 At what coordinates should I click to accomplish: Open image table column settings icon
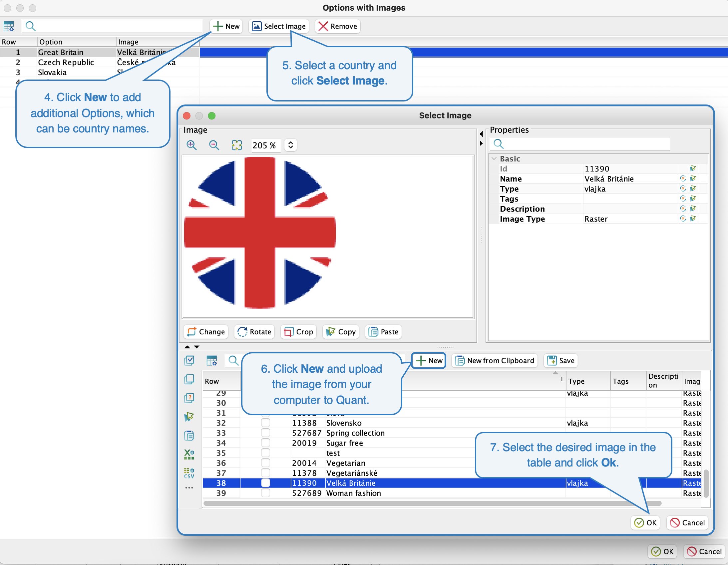[212, 360]
